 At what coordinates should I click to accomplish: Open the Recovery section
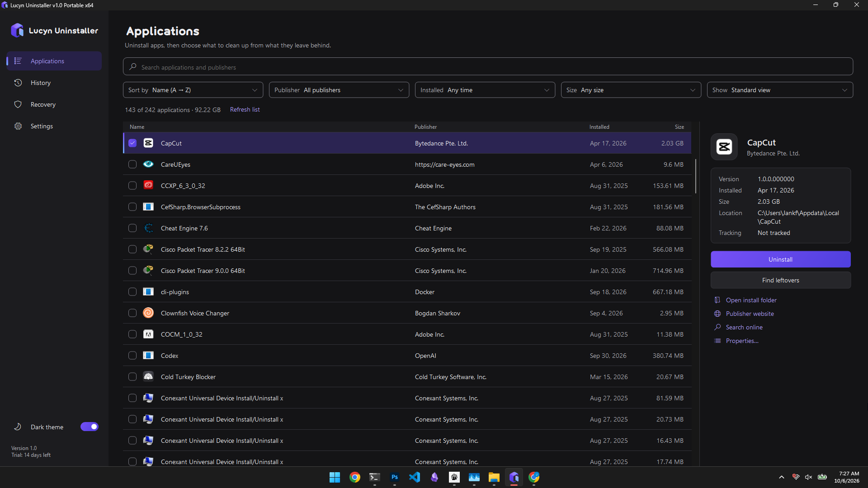(54, 104)
